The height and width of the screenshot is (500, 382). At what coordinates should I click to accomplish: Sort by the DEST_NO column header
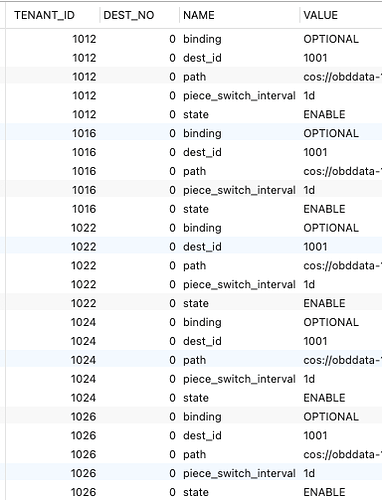pyautogui.click(x=129, y=15)
